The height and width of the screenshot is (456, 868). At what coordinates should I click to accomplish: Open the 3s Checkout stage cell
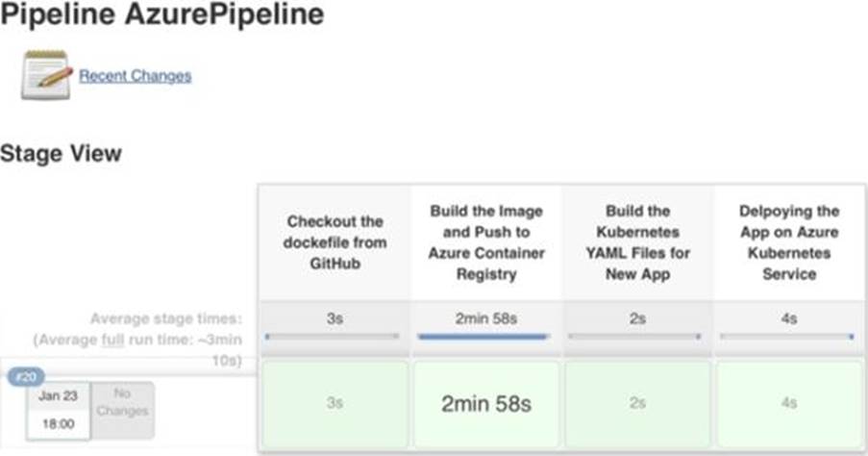click(335, 403)
